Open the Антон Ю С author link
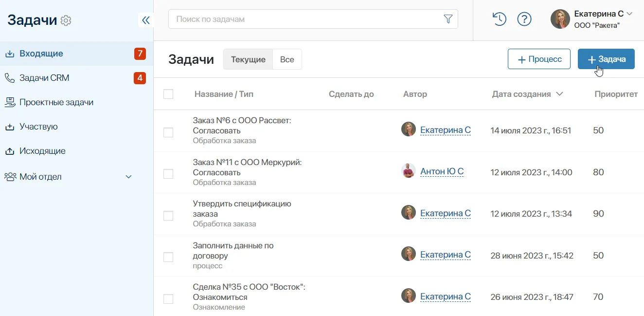644x316 pixels. (442, 171)
